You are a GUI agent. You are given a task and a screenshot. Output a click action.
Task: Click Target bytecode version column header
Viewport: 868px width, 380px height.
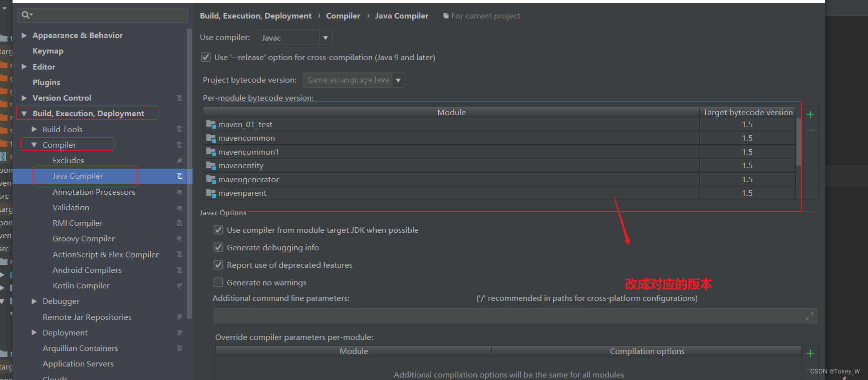coord(748,112)
